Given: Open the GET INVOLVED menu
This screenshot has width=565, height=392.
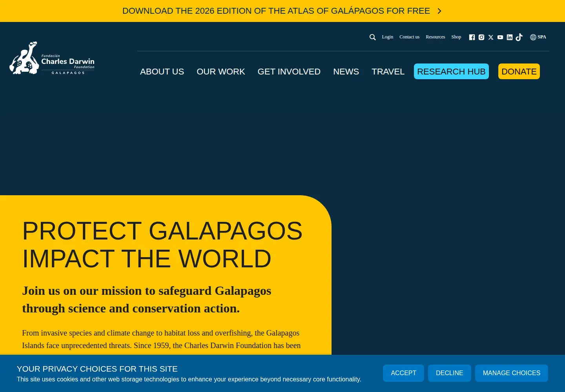Looking at the screenshot, I should (x=289, y=71).
